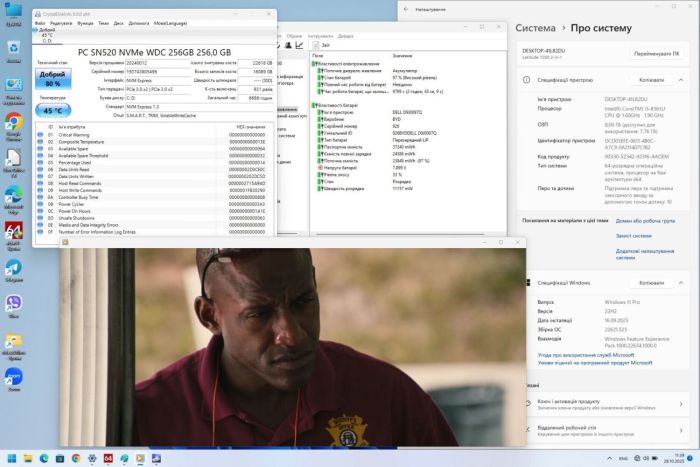700x467 pixels.
Task: Open the Microsoft Edge desktop shortcut
Action: [x=13, y=201]
